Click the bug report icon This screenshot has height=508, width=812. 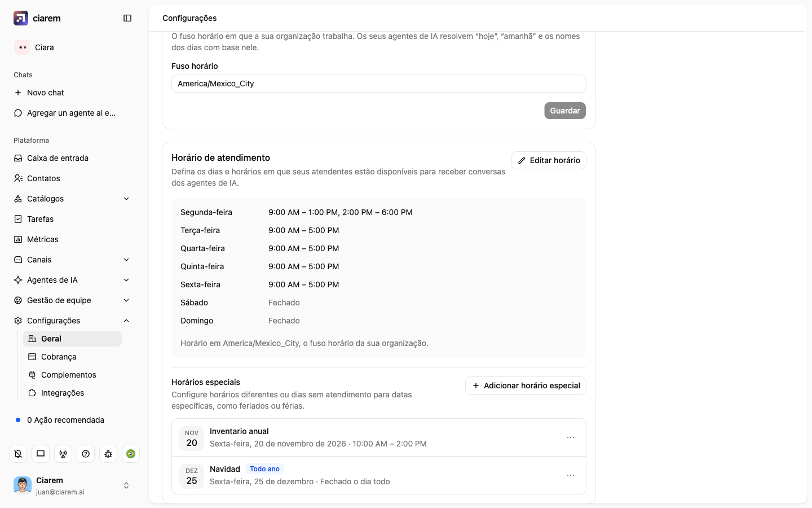108,454
